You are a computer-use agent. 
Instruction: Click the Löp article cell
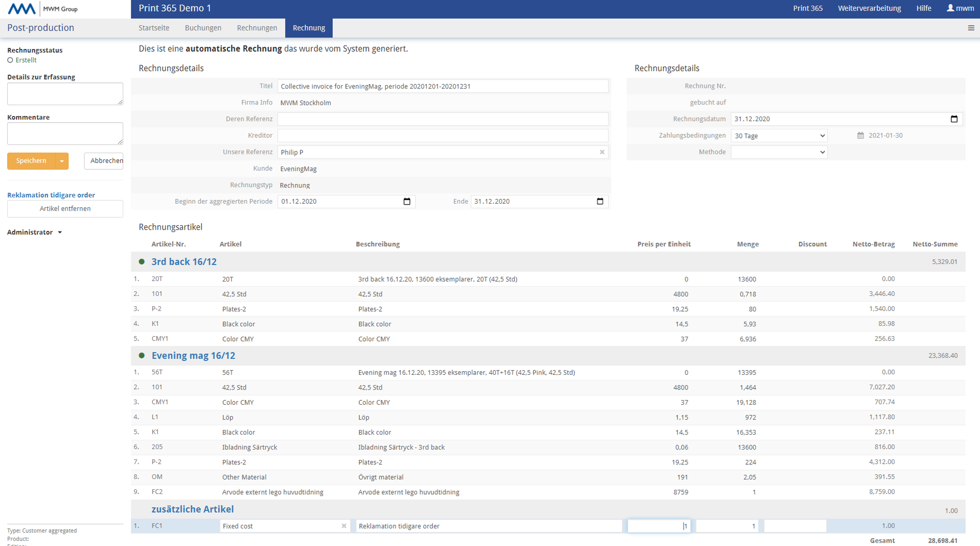(227, 417)
